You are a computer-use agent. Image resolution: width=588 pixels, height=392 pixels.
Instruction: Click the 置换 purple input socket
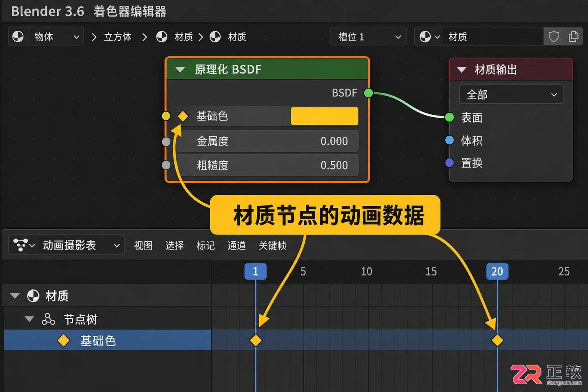(x=449, y=163)
